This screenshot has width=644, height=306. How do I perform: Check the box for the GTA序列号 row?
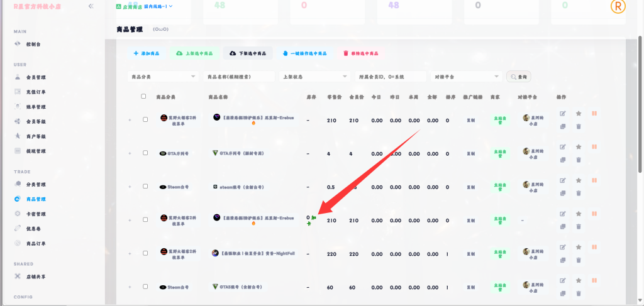145,153
